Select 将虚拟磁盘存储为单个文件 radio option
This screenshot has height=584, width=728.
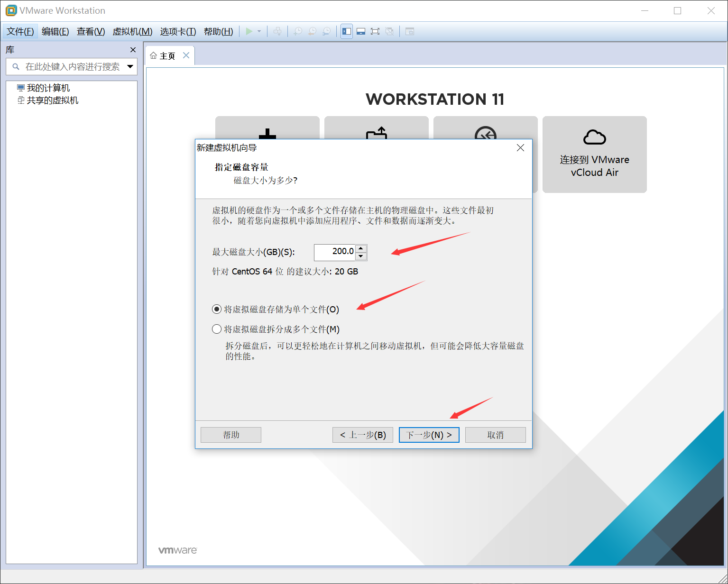coord(276,310)
